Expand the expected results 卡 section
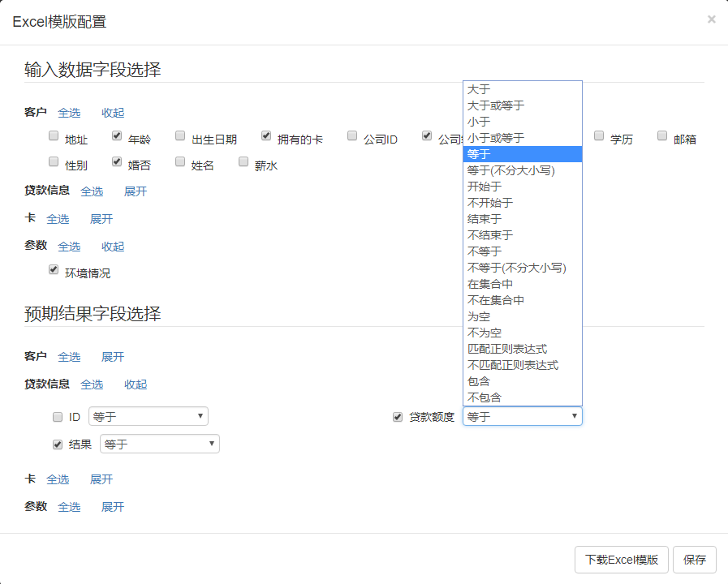The image size is (728, 584). pos(101,479)
